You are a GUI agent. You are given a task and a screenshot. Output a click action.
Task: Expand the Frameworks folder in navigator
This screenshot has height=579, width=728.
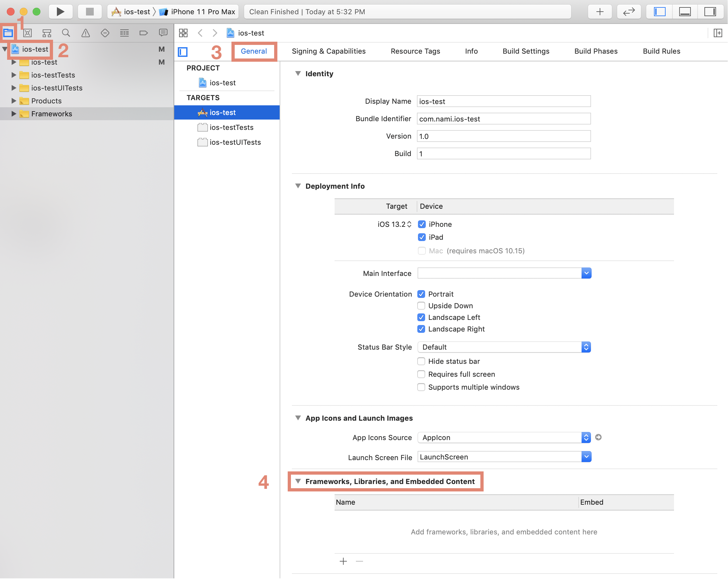[x=14, y=114]
